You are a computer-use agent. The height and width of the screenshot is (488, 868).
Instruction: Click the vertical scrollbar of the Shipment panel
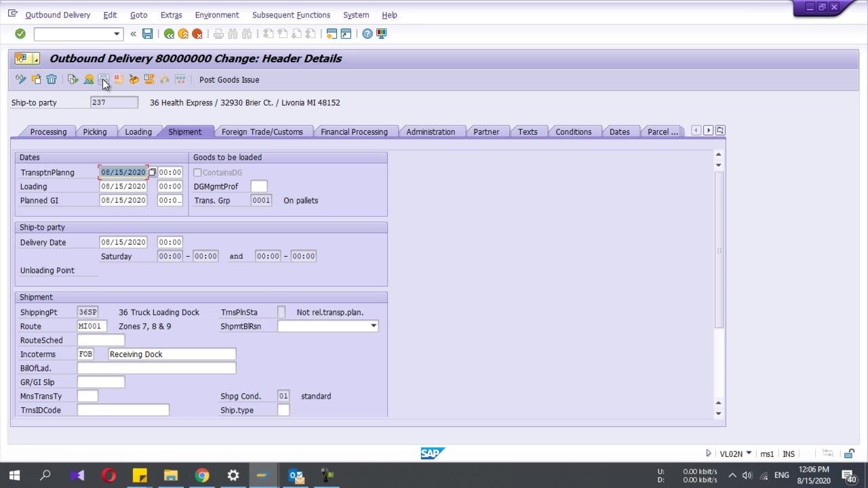click(x=718, y=251)
